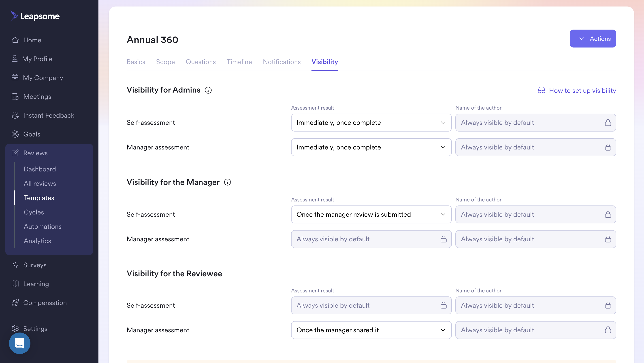Open Compensation in sidebar
644x363 pixels.
[45, 302]
